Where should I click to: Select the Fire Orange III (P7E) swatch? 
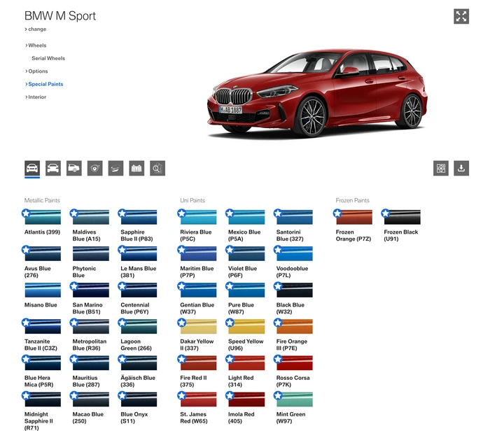[x=295, y=326]
